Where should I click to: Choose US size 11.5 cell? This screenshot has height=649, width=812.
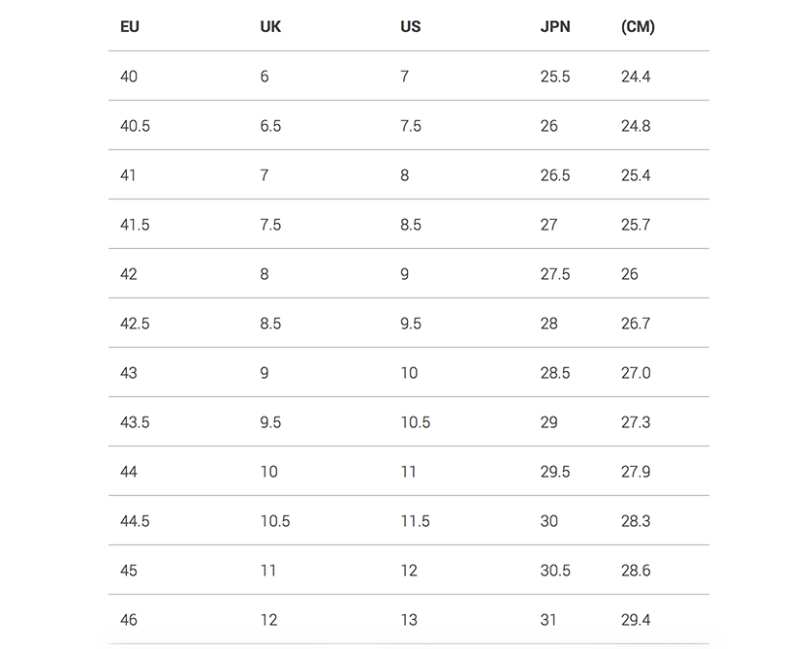415,521
